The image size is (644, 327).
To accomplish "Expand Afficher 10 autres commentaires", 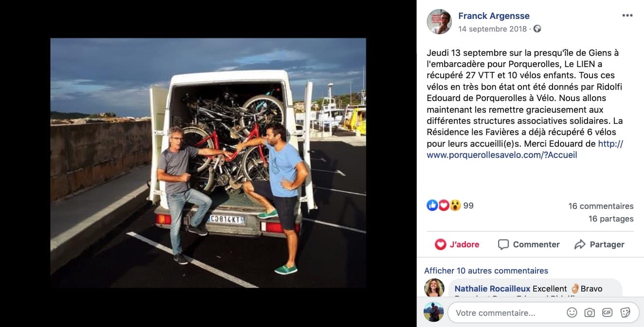I will 486,271.
